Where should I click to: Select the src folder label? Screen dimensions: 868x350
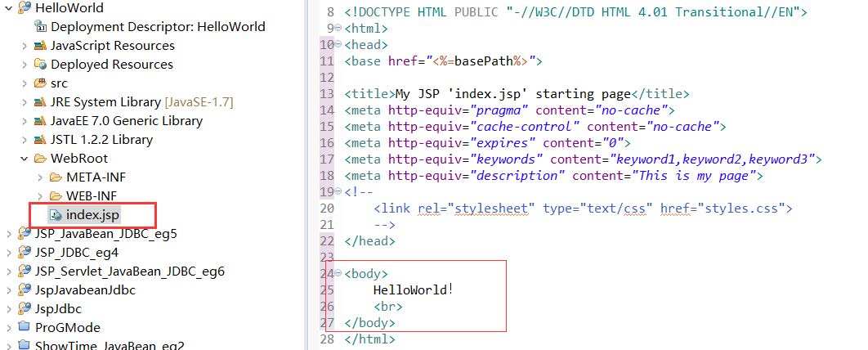tap(59, 83)
